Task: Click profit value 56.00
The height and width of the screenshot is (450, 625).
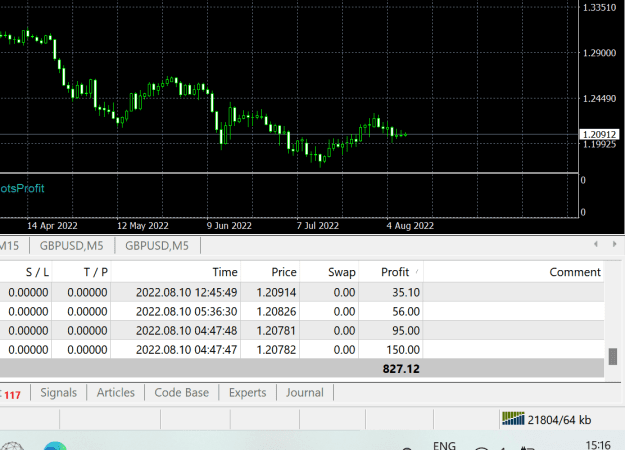Action: [406, 312]
